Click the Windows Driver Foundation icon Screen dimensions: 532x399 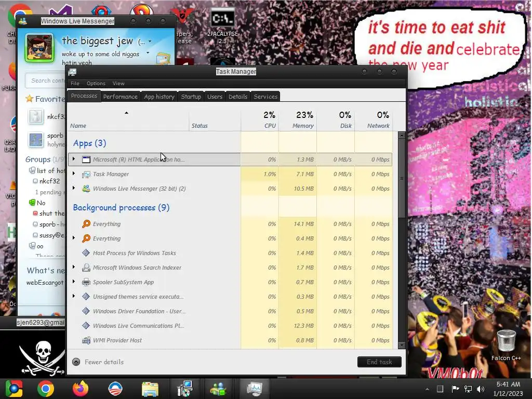click(x=86, y=311)
